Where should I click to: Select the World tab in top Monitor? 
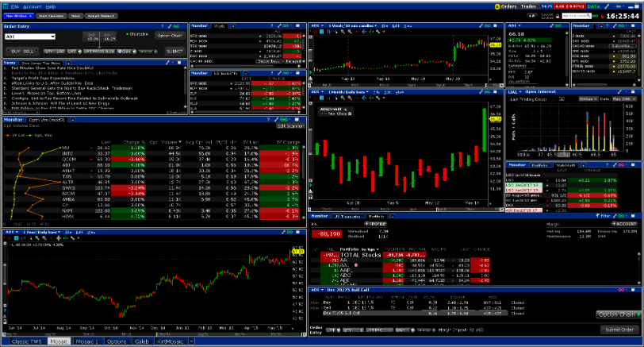(220, 26)
